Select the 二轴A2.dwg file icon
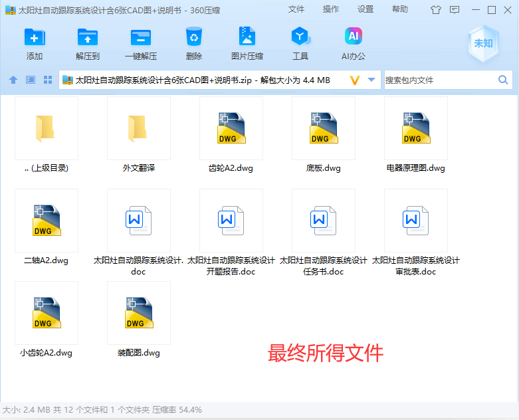519x420 pixels. coord(47,221)
